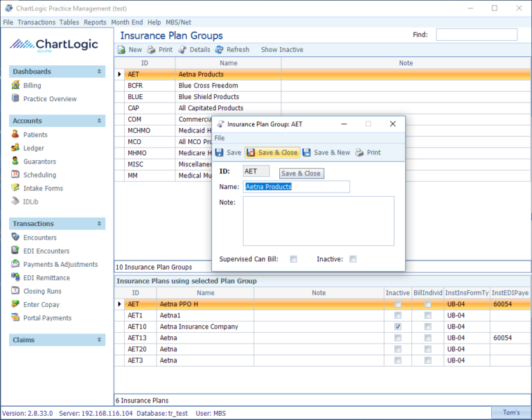Screen dimensions: 532x420
Task: Click the ChartLogic logo
Action: [54, 45]
